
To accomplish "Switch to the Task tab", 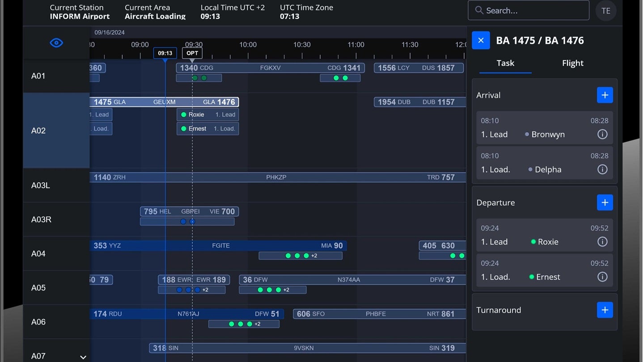I will point(505,63).
